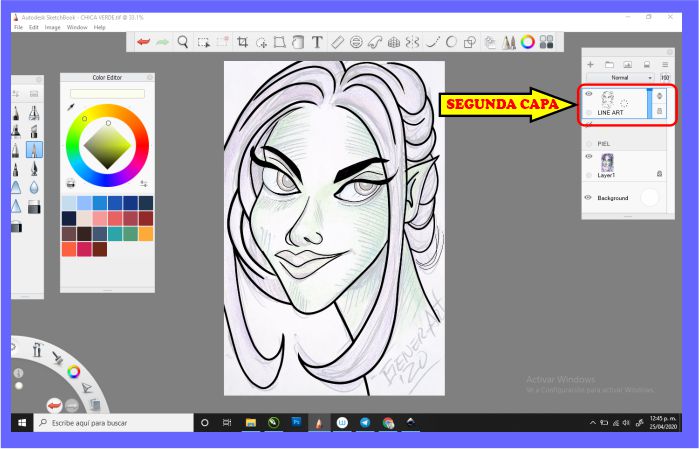Viewport: 699px width, 449px height.
Task: Choose the teal swatch in the palette
Action: coord(115,234)
